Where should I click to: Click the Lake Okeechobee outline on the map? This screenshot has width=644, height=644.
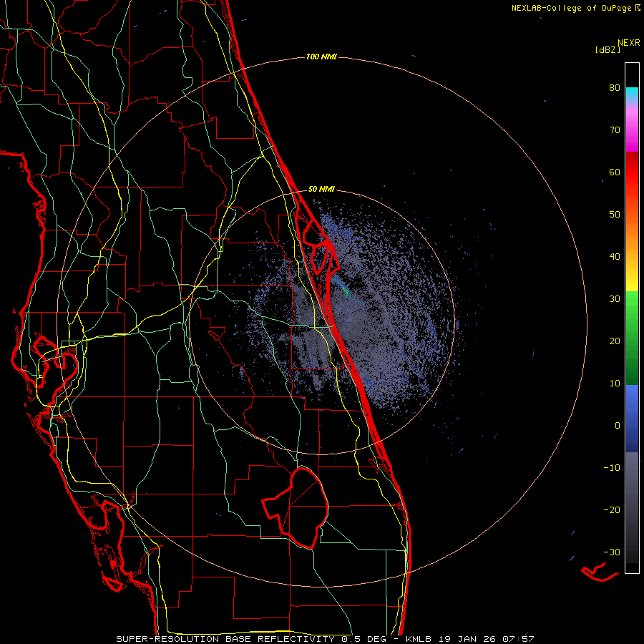tap(296, 508)
